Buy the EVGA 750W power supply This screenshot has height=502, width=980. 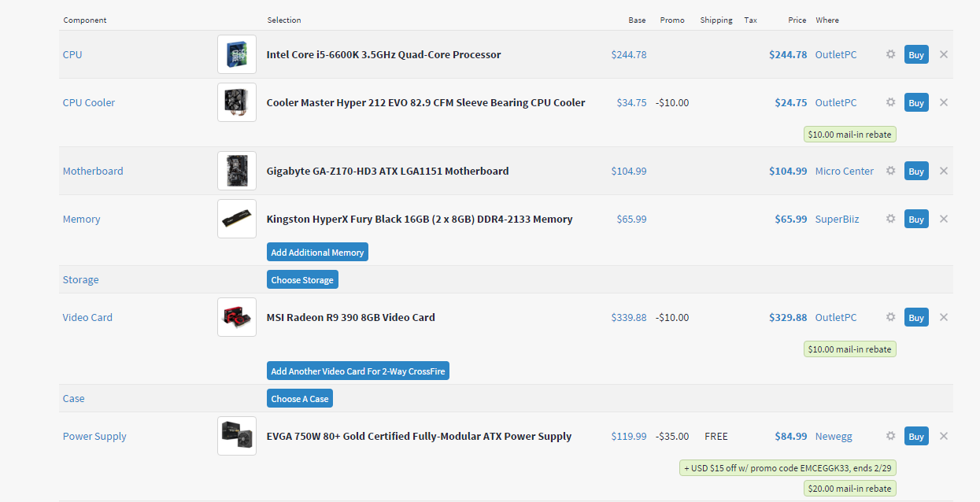tap(916, 436)
